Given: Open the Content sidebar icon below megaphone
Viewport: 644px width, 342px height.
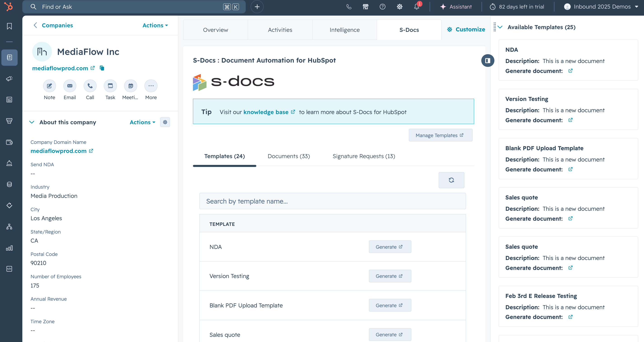Looking at the screenshot, I should 9,100.
